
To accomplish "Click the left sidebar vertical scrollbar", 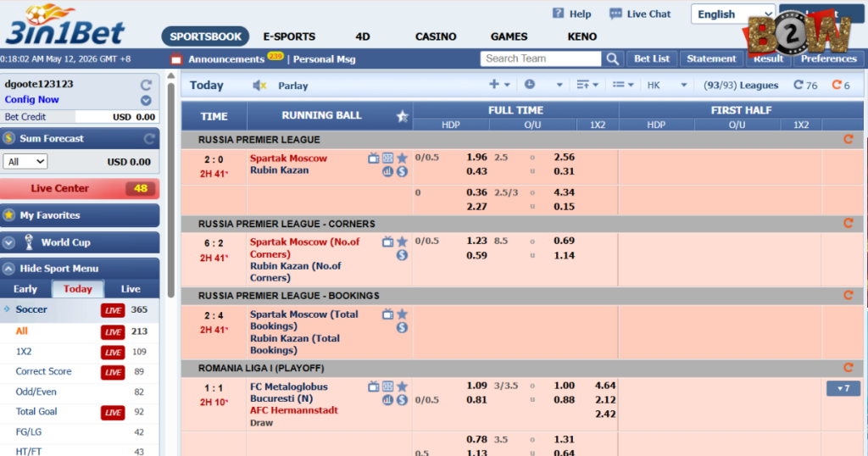I will 171,191.
